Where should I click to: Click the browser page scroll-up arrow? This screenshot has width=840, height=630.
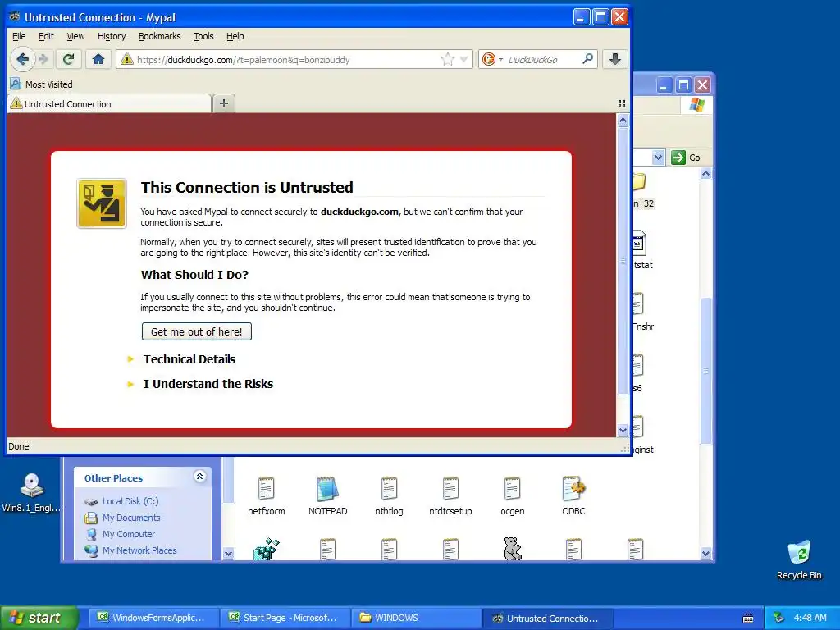point(623,121)
